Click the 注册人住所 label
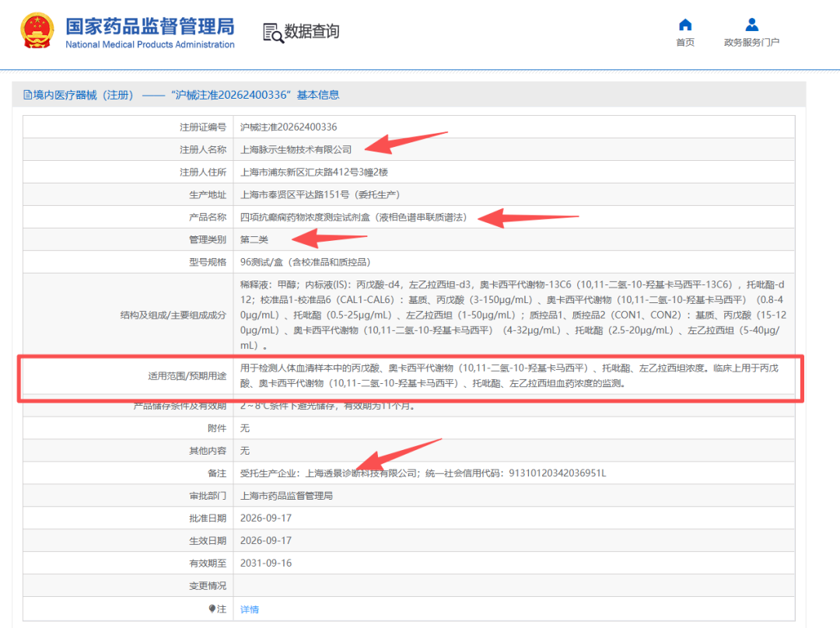The height and width of the screenshot is (628, 840). click(203, 172)
